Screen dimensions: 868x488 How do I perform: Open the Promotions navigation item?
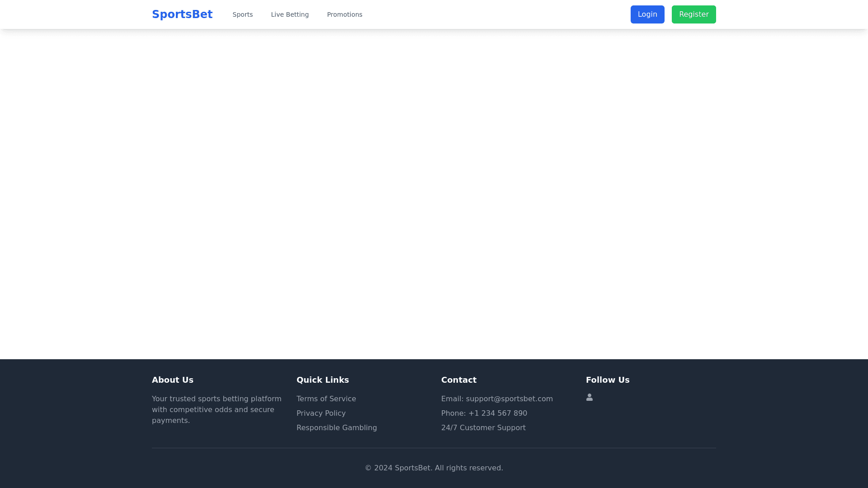pyautogui.click(x=344, y=14)
